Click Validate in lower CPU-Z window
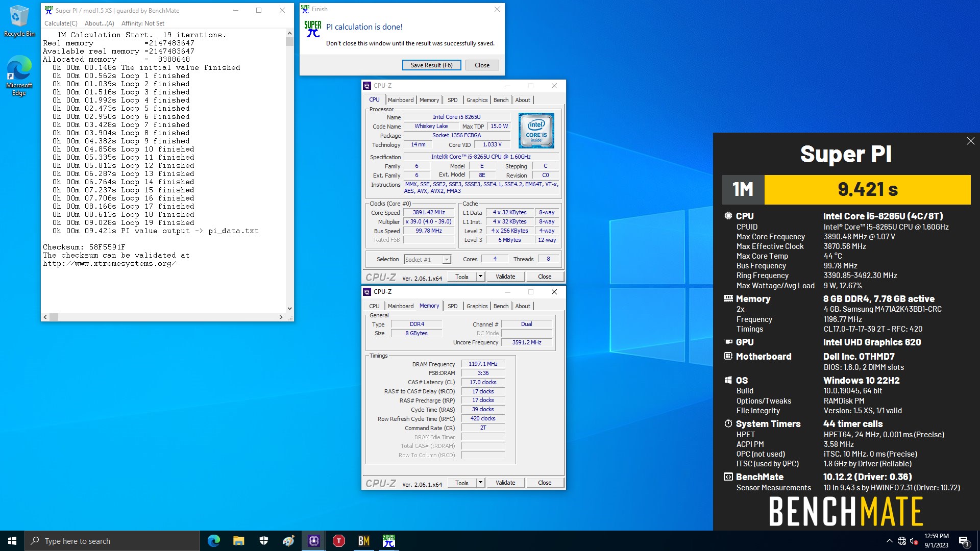 click(505, 483)
